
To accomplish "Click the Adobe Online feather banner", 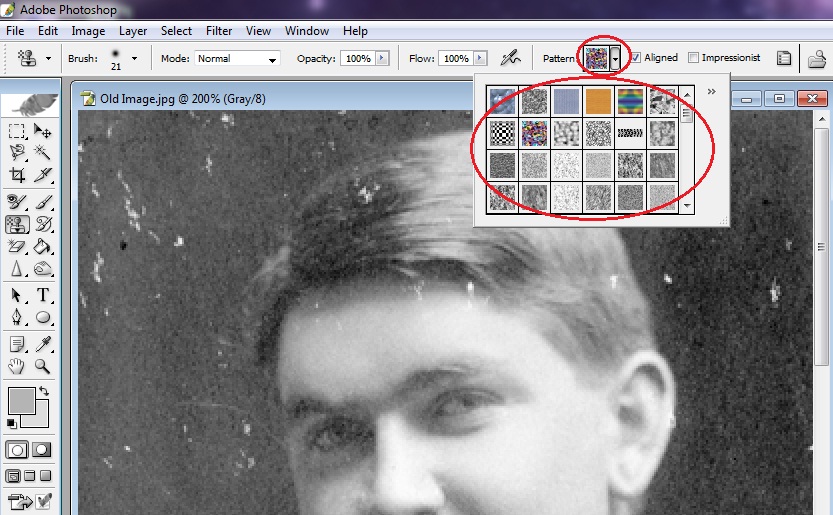I will coord(31,105).
